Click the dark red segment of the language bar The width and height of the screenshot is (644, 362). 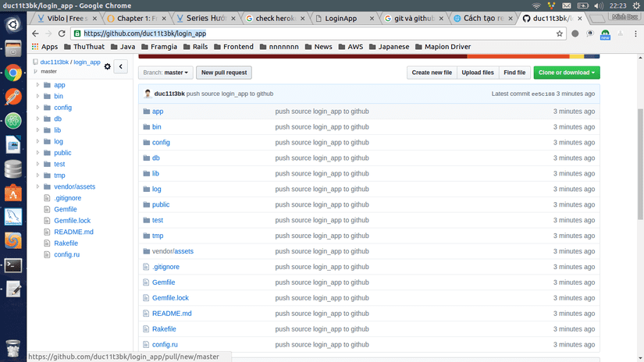(x=303, y=56)
